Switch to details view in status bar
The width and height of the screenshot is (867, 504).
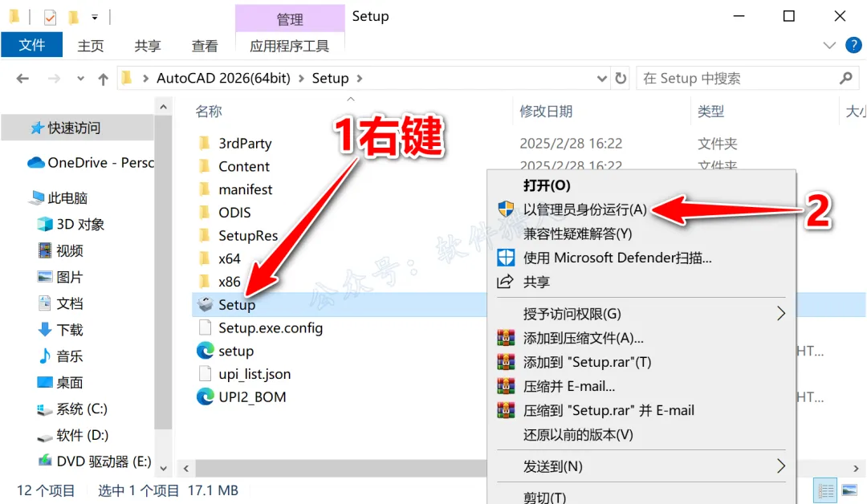[825, 490]
